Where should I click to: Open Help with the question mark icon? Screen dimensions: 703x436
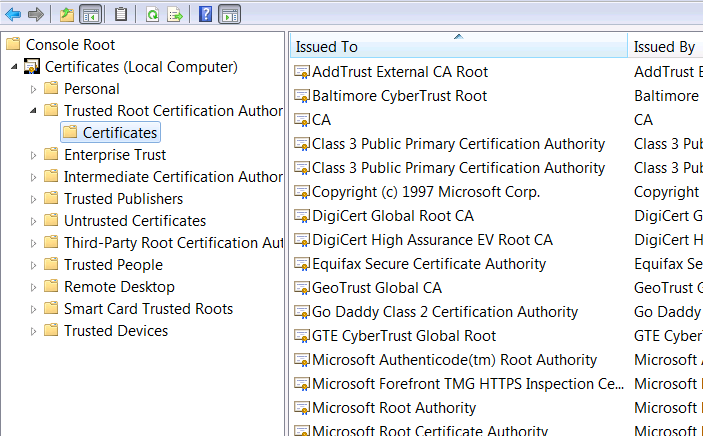point(205,14)
